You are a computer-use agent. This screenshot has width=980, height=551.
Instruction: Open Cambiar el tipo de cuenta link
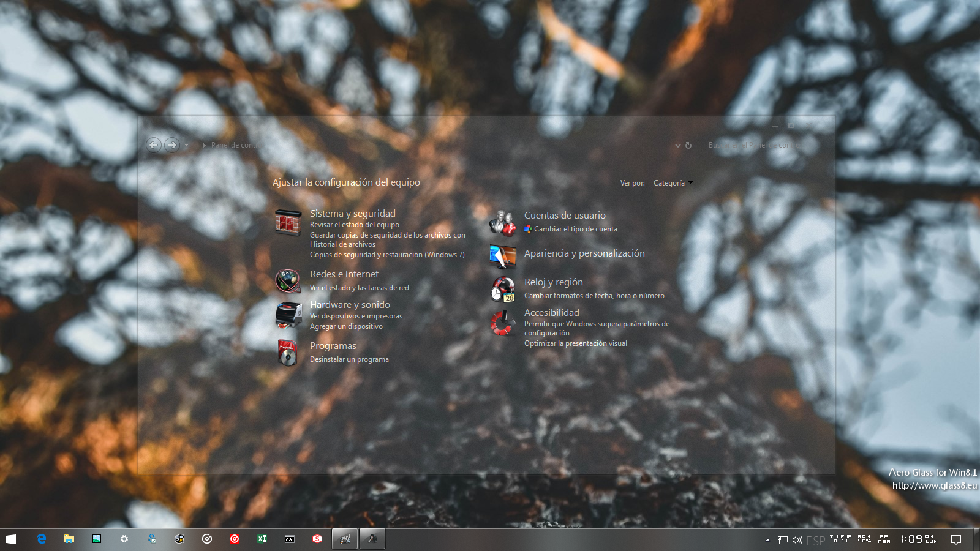click(575, 229)
